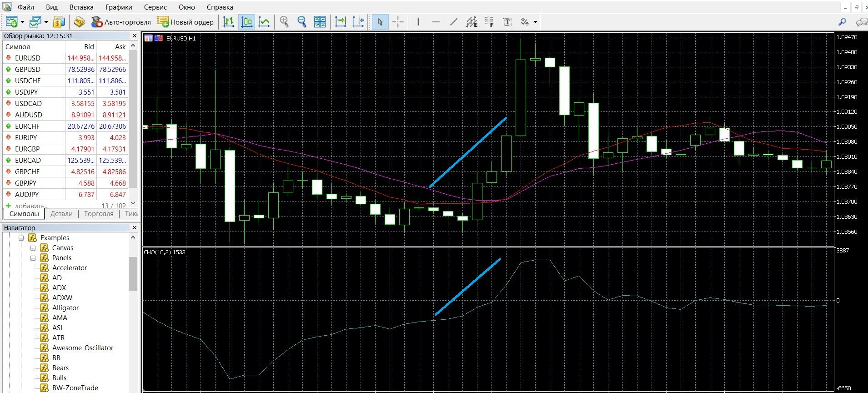Viewport: 868px width, 393px height.
Task: Select the Alligator indicator in Navigator
Action: (x=65, y=308)
